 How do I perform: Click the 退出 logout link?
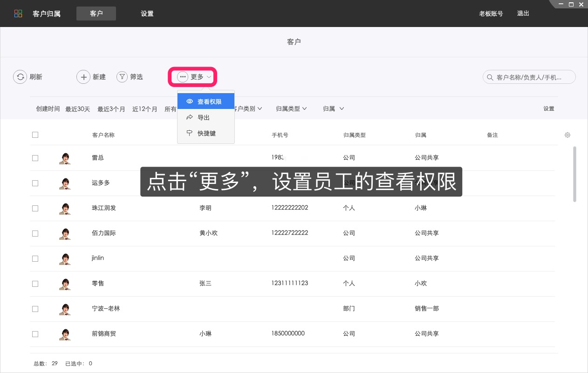tap(523, 14)
